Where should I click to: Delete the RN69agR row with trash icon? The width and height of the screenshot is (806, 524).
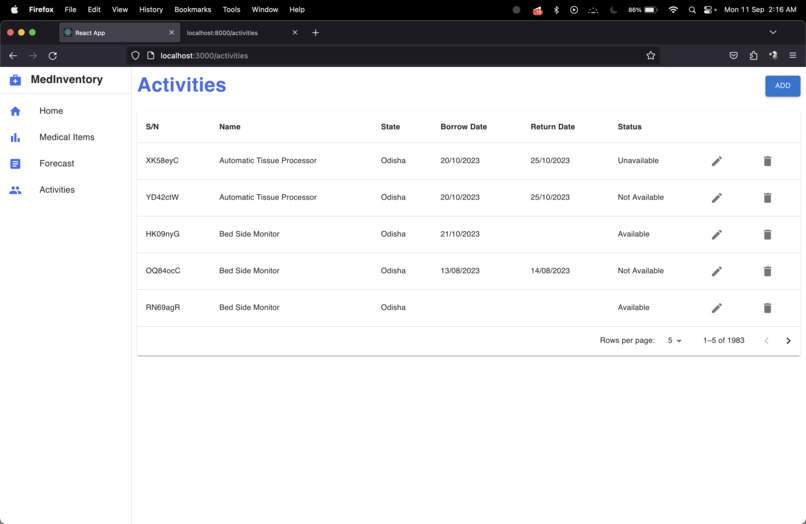click(767, 308)
